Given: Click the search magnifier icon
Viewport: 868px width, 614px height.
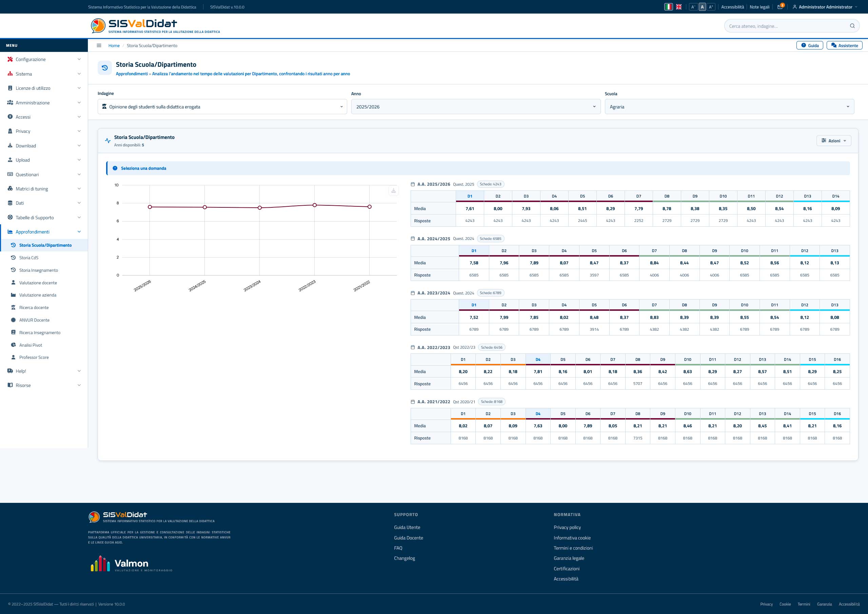Looking at the screenshot, I should [x=852, y=26].
